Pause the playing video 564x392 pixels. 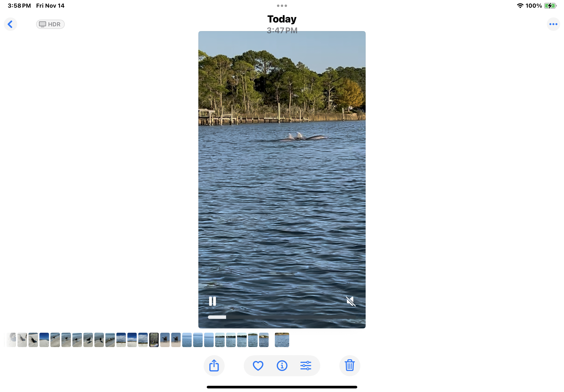click(212, 301)
